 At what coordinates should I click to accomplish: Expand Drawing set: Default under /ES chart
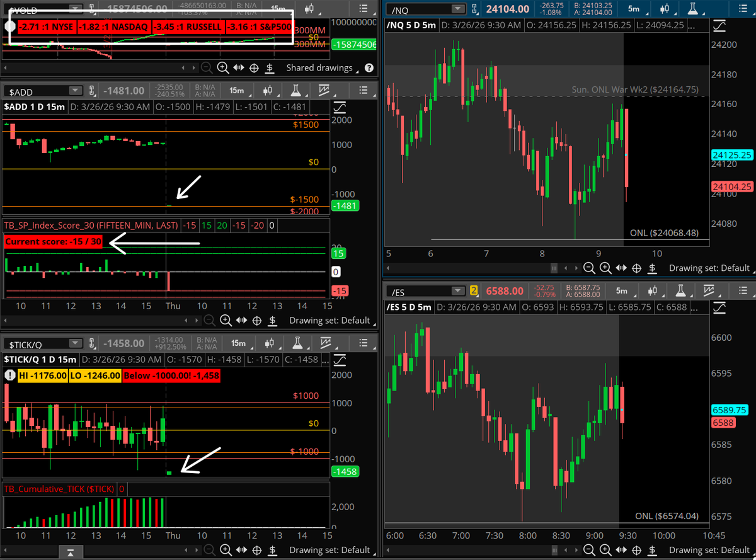[712, 549]
